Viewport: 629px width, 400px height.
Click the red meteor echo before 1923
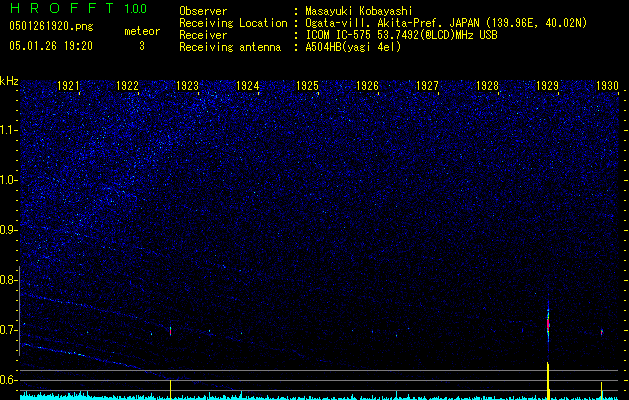click(x=170, y=331)
